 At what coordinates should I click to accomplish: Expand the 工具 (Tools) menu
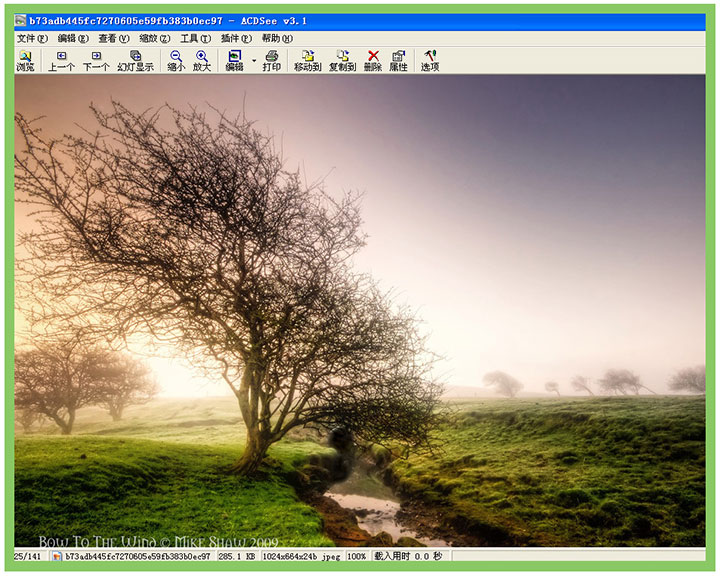(x=195, y=38)
